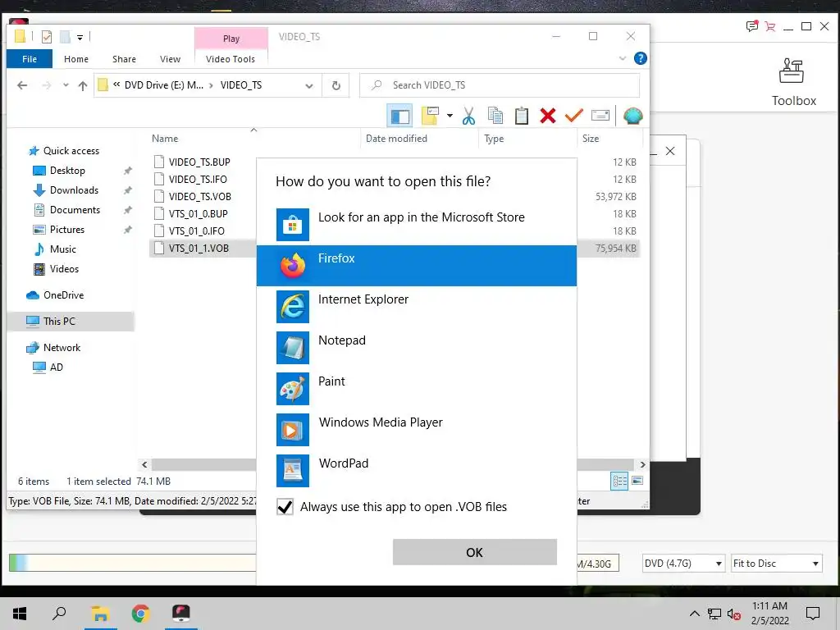Viewport: 840px width, 630px height.
Task: Click the teal shell icon
Action: (632, 116)
